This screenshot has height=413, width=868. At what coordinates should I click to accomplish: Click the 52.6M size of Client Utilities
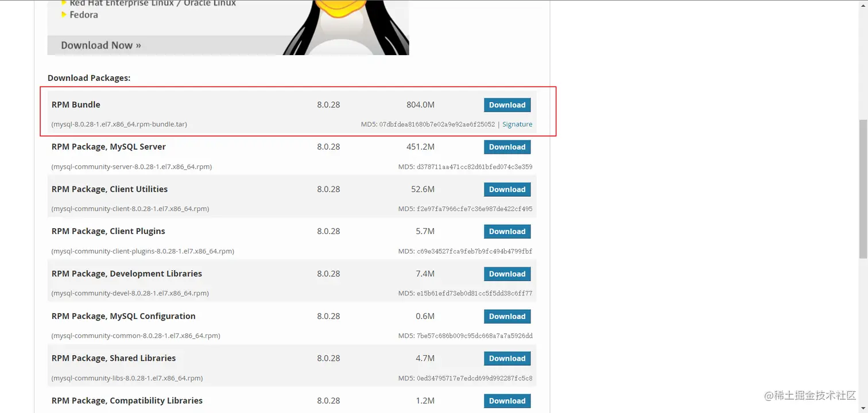tap(423, 189)
